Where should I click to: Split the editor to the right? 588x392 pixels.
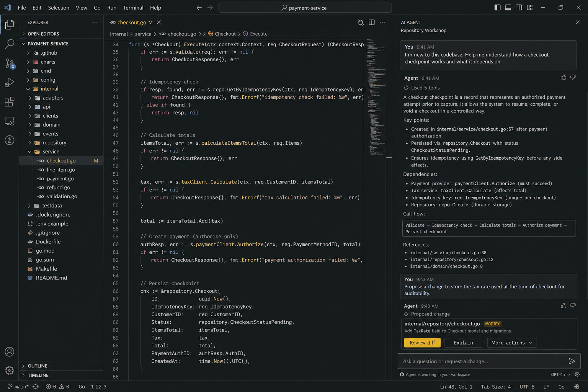tap(371, 22)
